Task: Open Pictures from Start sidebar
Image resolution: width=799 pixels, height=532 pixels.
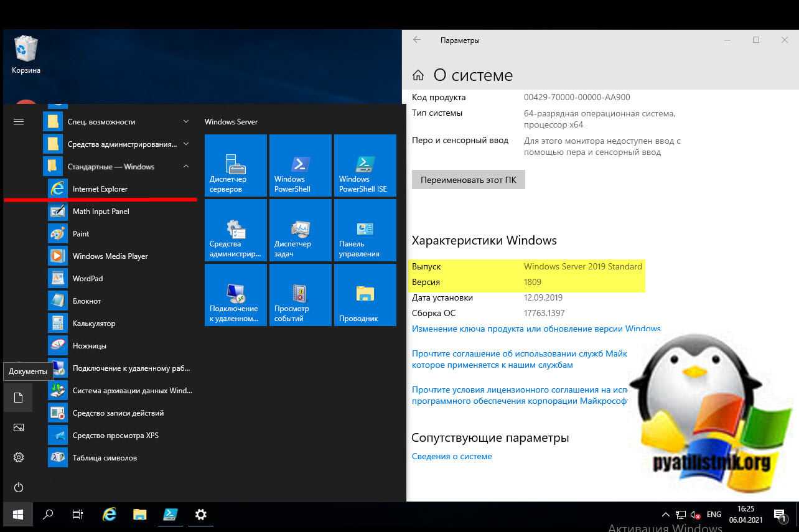Action: click(x=19, y=427)
